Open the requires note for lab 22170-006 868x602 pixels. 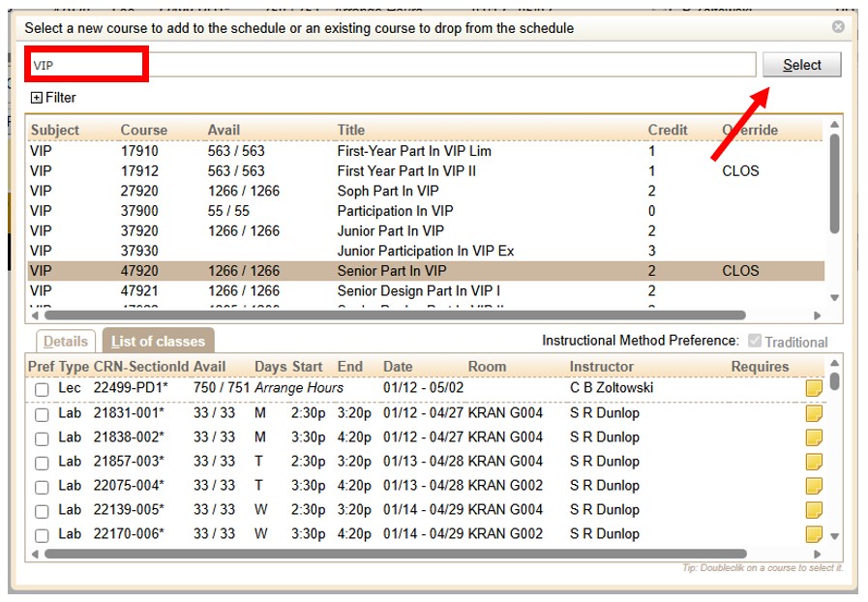click(814, 534)
